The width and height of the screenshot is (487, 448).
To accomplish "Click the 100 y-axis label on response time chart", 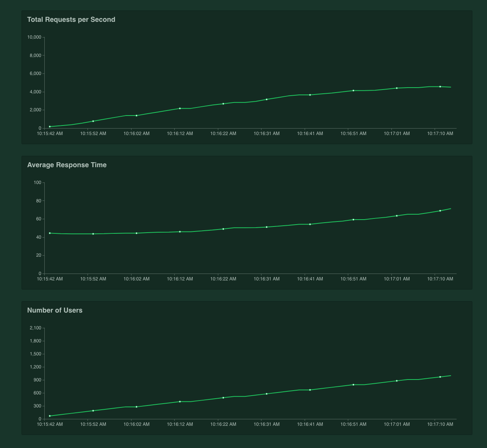I will click(37, 182).
